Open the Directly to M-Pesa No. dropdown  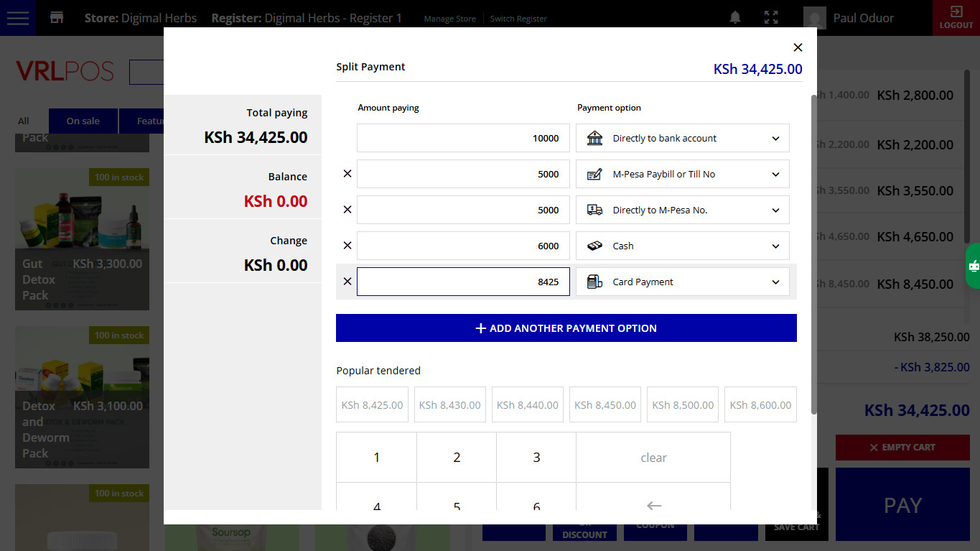coord(682,210)
